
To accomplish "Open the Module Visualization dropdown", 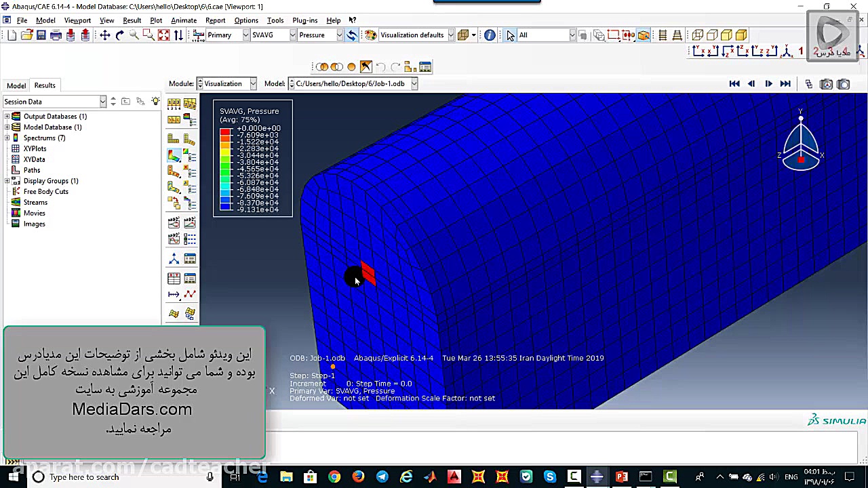I will point(252,84).
